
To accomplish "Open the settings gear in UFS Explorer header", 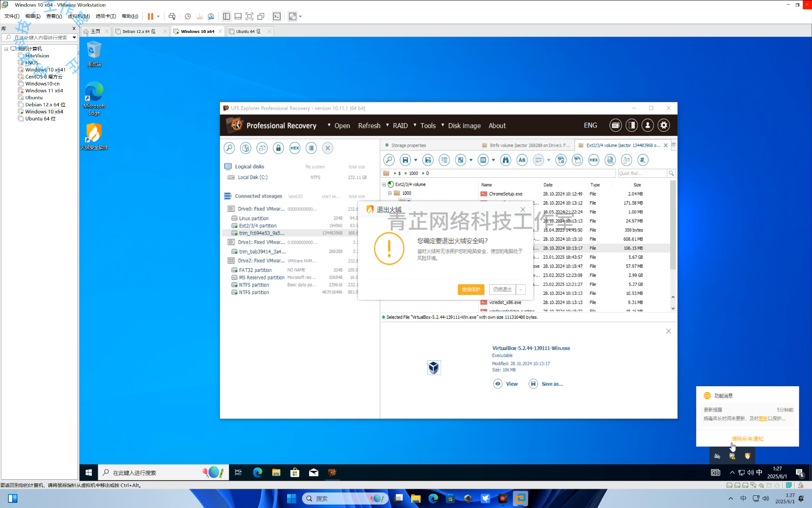I will (664, 125).
